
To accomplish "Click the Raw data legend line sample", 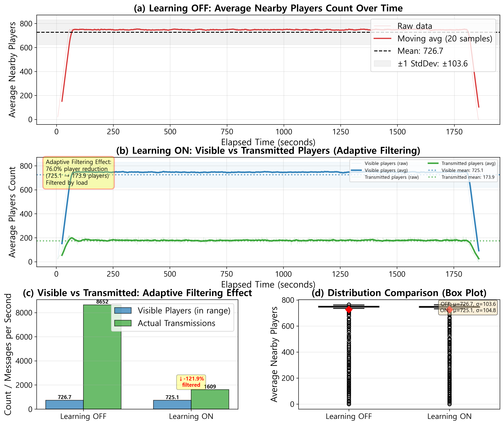I will pos(382,26).
